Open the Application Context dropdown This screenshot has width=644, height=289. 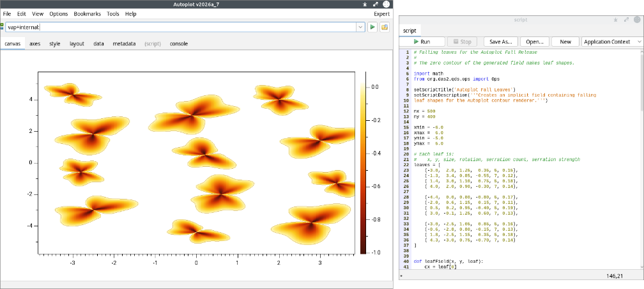612,42
